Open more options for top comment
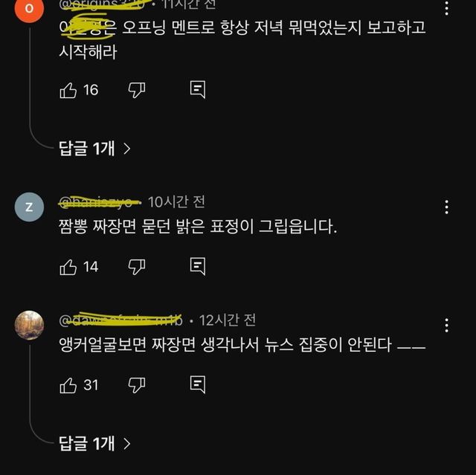 pyautogui.click(x=446, y=8)
